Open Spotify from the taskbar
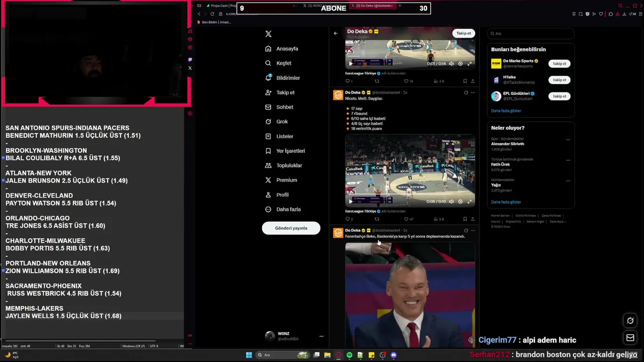The width and height of the screenshot is (644, 362). click(x=349, y=355)
